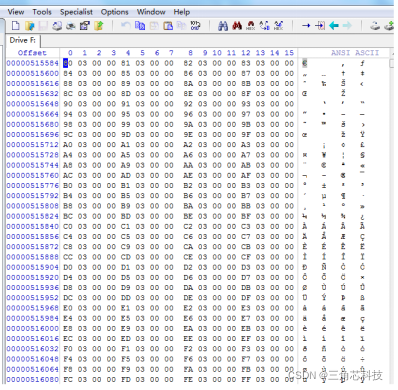398x390 pixels.
Task: Click hex byte CA in row 0000515872
Action: tap(188, 247)
